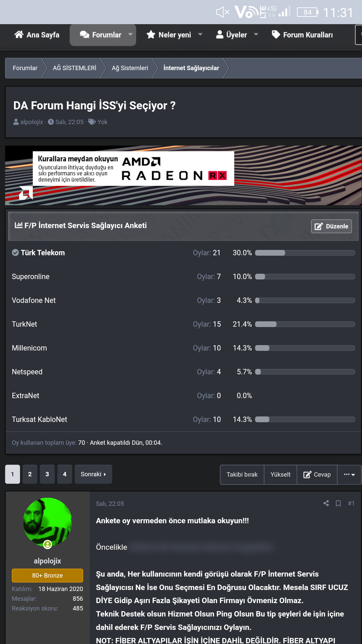Screen dimensions: 362x644
Task: View voters for Millenicom Oylar: 10
Action: coord(207,348)
